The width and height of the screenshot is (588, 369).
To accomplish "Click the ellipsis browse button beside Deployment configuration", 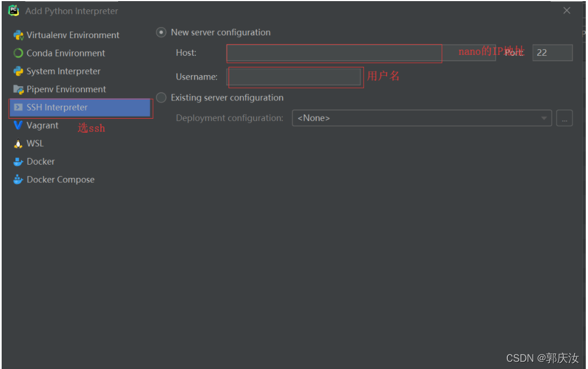I will 564,118.
